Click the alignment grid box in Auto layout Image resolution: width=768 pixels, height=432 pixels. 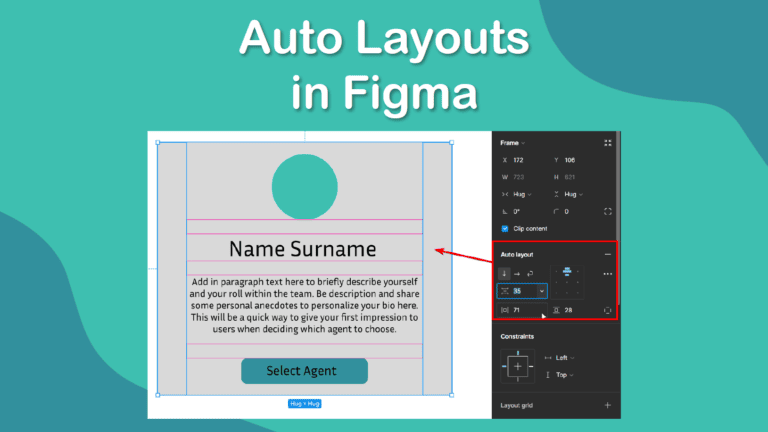click(x=567, y=282)
